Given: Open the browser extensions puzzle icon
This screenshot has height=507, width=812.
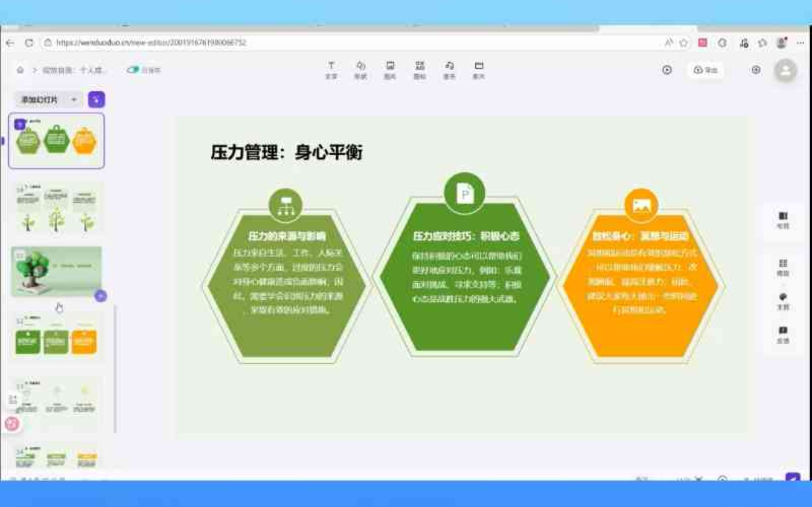Looking at the screenshot, I should [762, 43].
